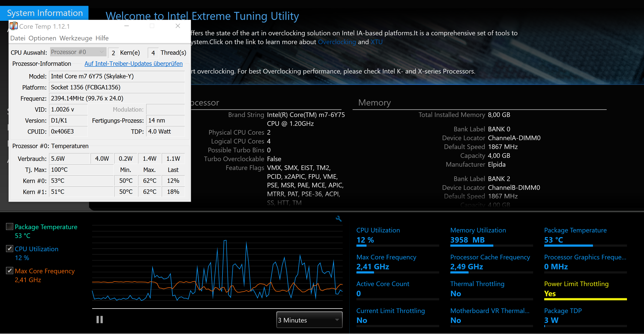
Task: Pause the monitoring graph
Action: click(99, 319)
